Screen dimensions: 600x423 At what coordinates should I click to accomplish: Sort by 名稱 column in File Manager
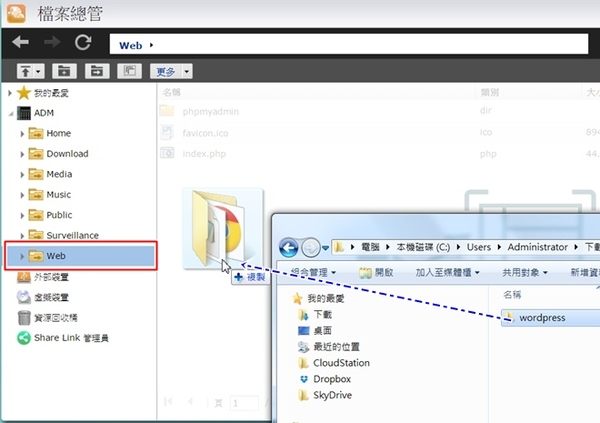pyautogui.click(x=171, y=92)
